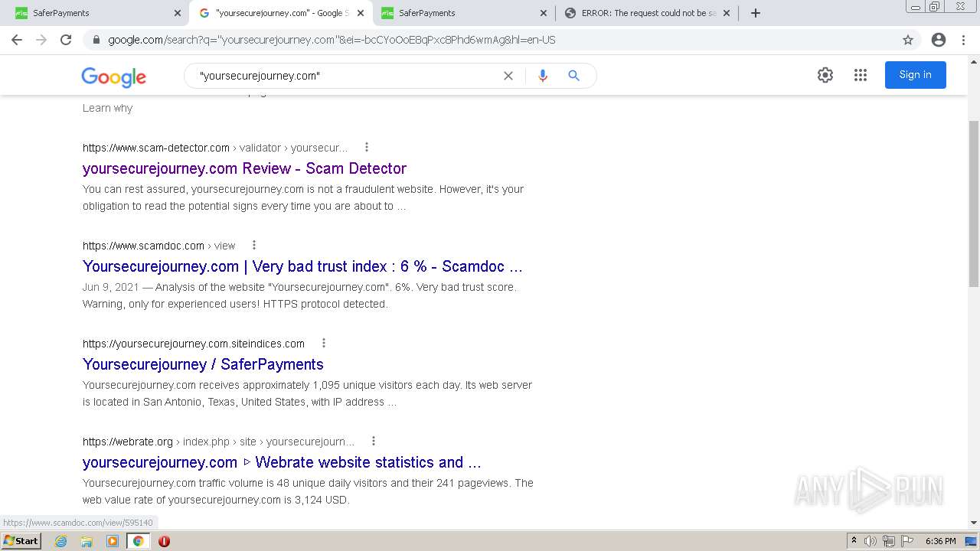The height and width of the screenshot is (551, 980).
Task: Open media player from taskbar
Action: (x=113, y=541)
